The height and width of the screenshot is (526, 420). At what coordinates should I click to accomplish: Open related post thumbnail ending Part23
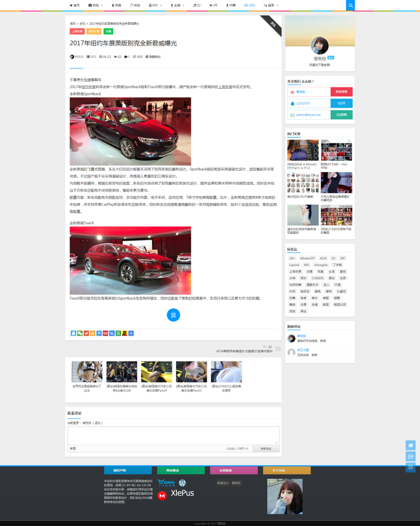(x=191, y=372)
